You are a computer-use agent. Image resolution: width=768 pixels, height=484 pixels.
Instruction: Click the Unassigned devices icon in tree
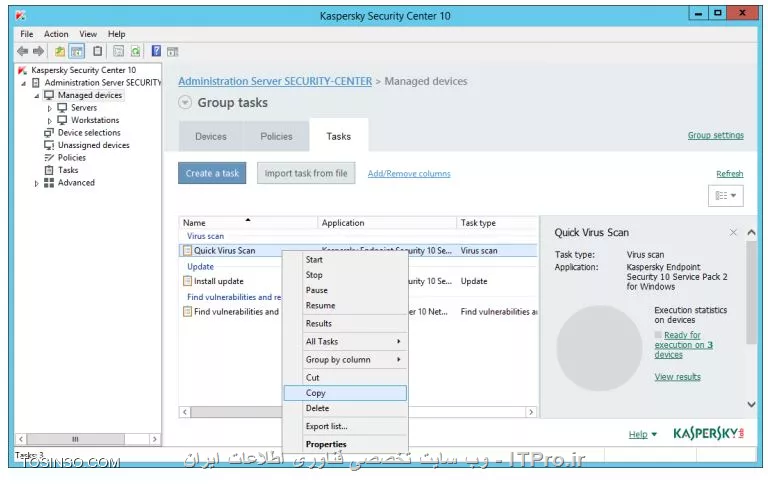click(48, 145)
